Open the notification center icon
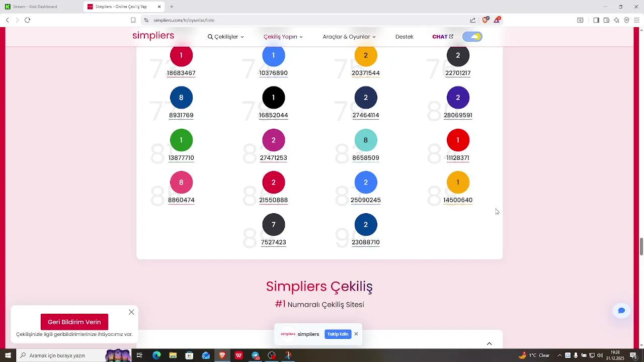This screenshot has height=362, width=644. point(633,355)
